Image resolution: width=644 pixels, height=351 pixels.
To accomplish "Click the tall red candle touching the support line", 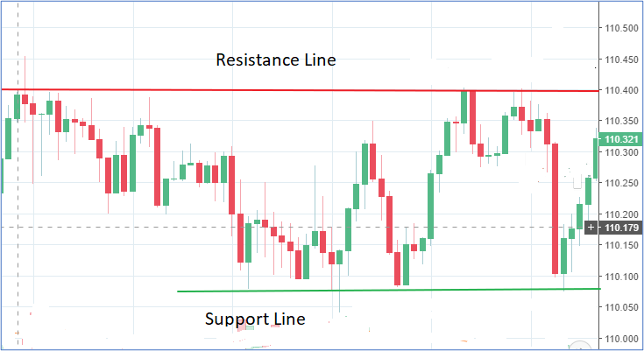I will click(555, 208).
